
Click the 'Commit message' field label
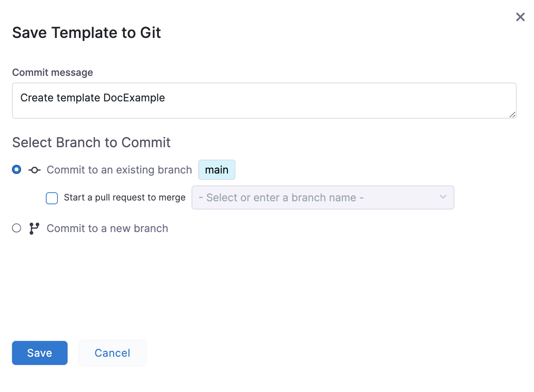click(53, 72)
